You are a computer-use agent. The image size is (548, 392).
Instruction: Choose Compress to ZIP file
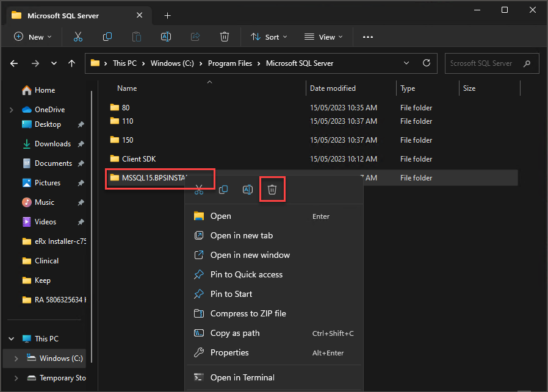(274, 314)
